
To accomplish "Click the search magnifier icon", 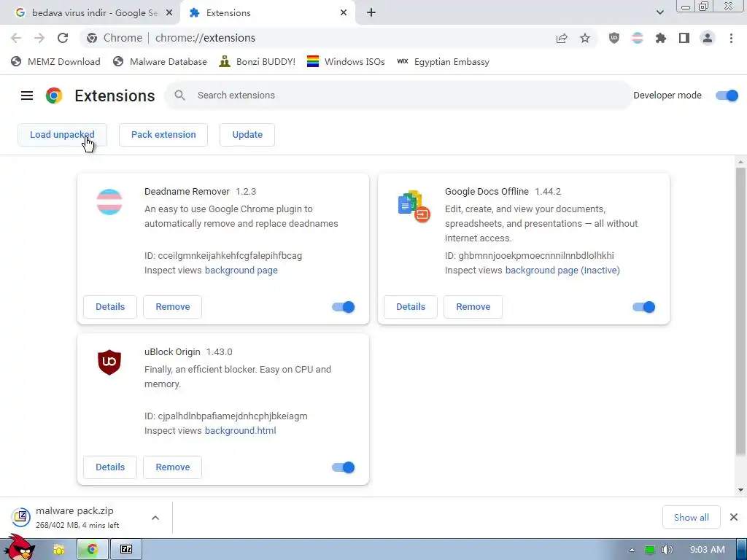I will click(179, 96).
